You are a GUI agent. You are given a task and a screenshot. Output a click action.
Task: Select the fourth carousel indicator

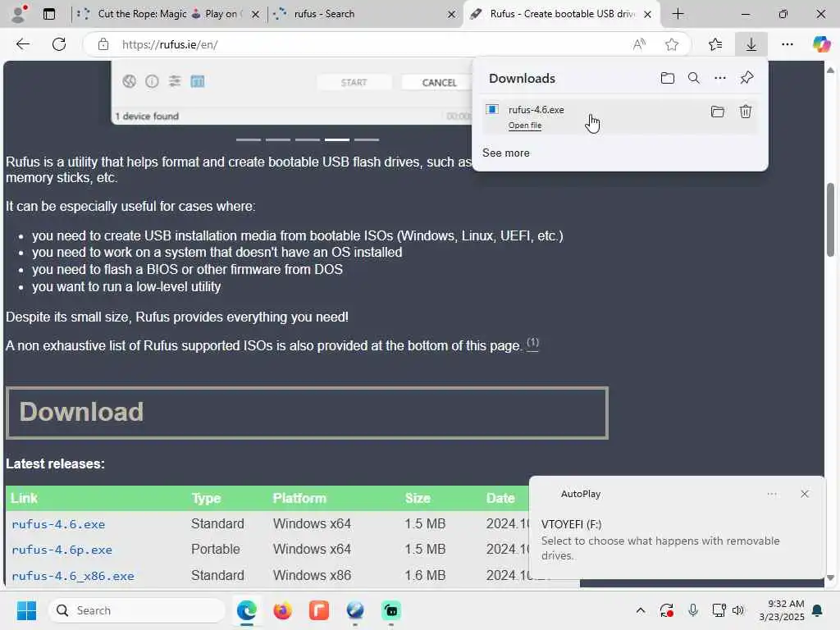(x=337, y=139)
